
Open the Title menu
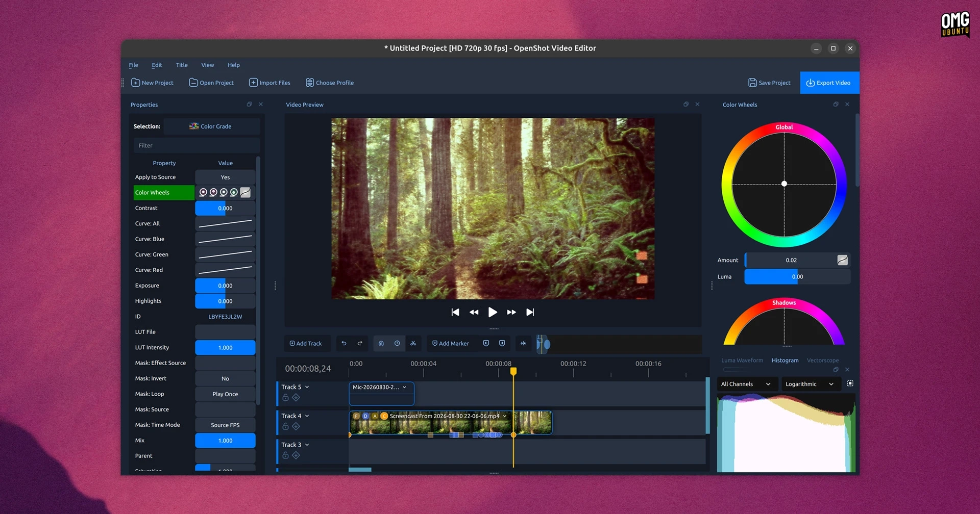pyautogui.click(x=182, y=65)
